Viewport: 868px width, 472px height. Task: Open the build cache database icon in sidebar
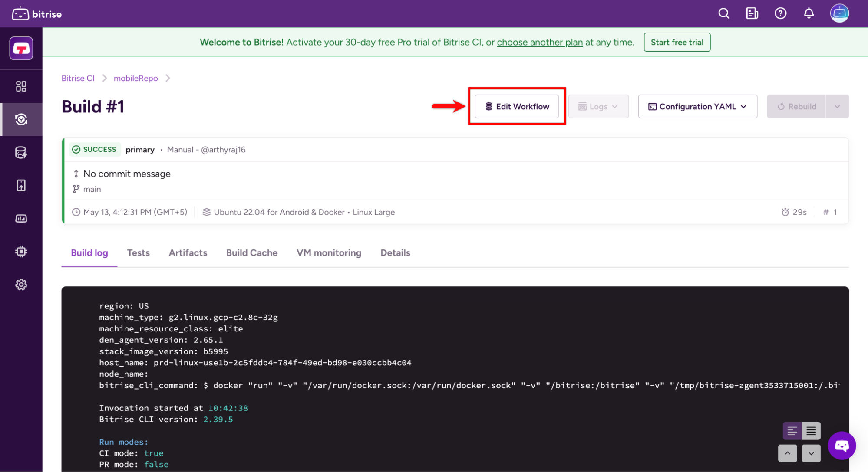point(21,152)
